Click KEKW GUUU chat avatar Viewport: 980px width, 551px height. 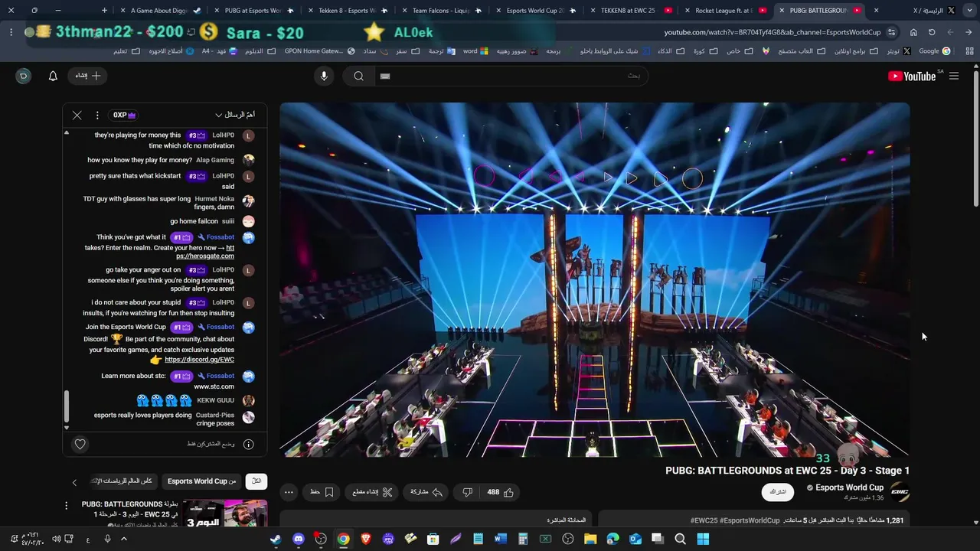pyautogui.click(x=249, y=400)
